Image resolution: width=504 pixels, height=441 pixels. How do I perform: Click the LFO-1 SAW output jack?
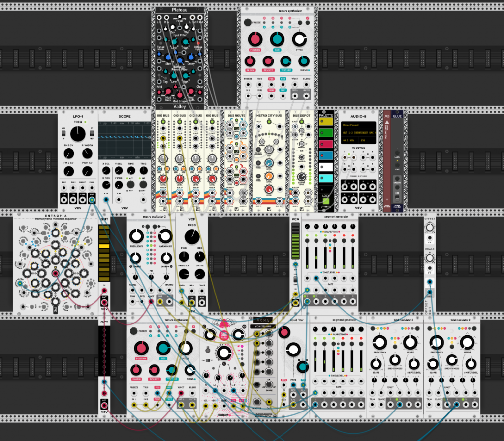[83, 200]
